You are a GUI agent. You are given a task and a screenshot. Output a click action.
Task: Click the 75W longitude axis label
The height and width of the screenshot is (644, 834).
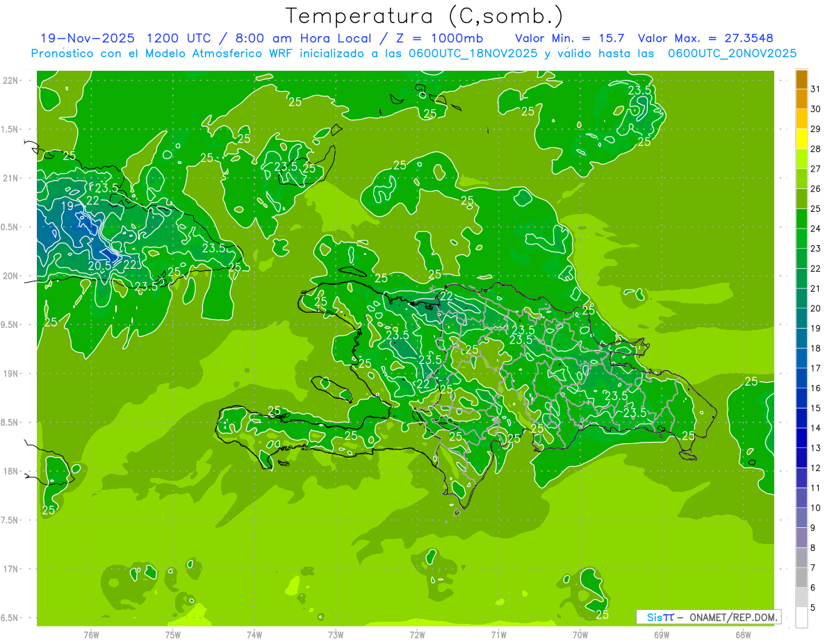pos(173,634)
